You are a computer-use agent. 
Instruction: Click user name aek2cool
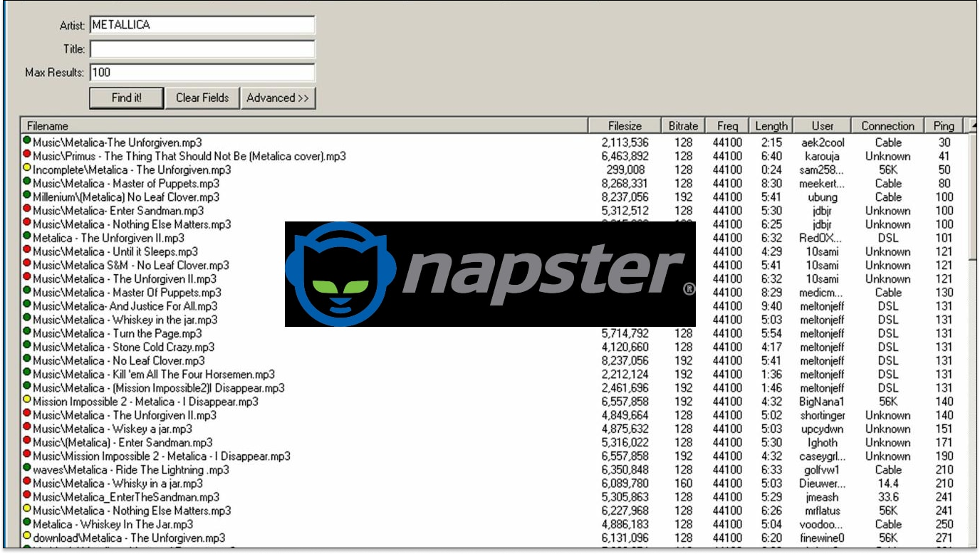(x=822, y=142)
